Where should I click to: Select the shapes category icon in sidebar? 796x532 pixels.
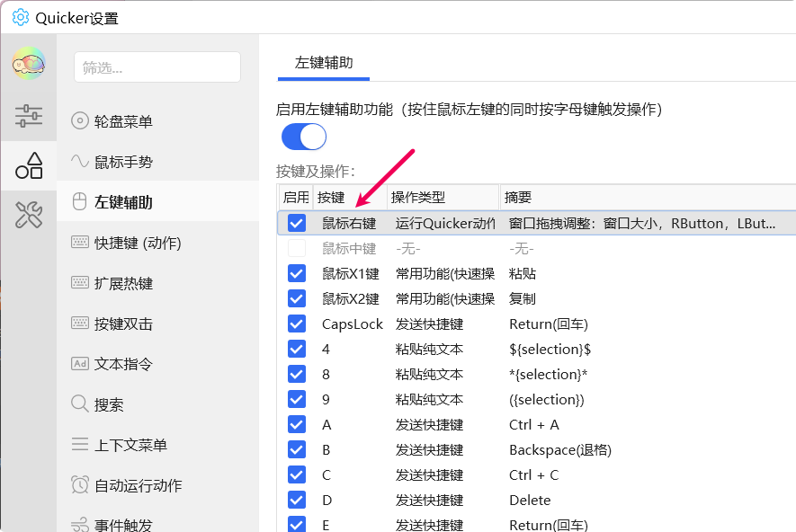point(29,165)
